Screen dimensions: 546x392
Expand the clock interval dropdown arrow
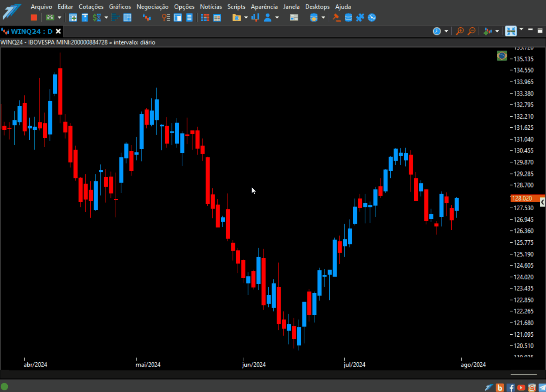446,31
